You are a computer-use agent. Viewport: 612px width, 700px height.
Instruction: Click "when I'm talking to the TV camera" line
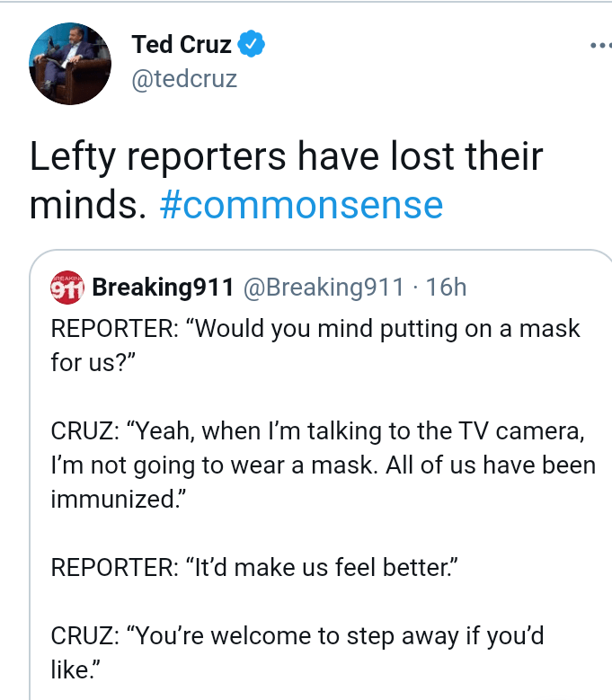[393, 430]
